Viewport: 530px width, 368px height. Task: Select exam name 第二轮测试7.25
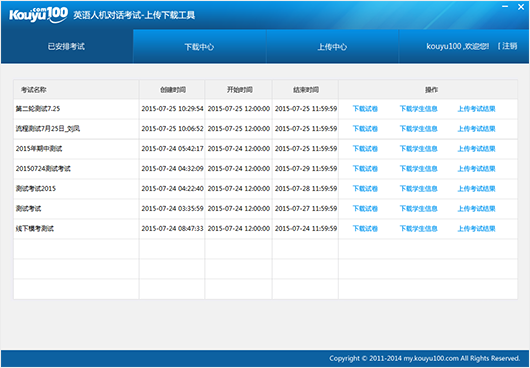click(x=38, y=109)
